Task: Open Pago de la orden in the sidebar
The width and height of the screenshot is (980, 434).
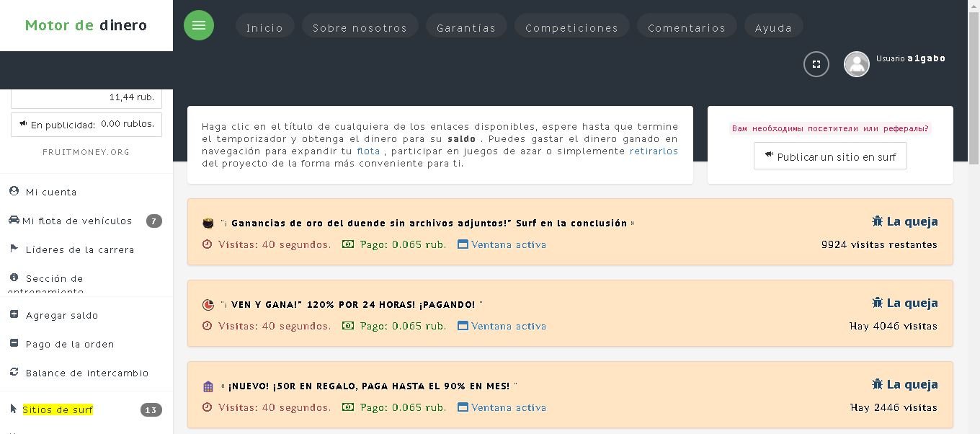Action: click(70, 344)
